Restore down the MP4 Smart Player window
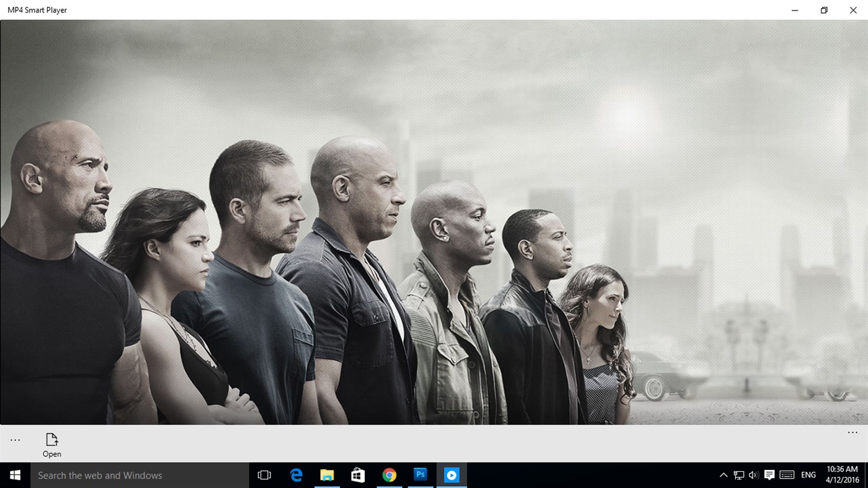Viewport: 868px width, 488px height. pos(824,10)
